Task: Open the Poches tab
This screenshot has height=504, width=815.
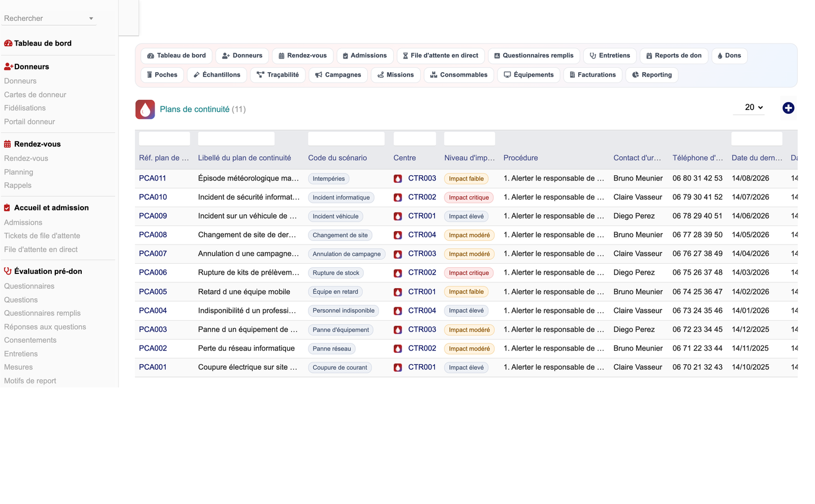Action: point(162,75)
